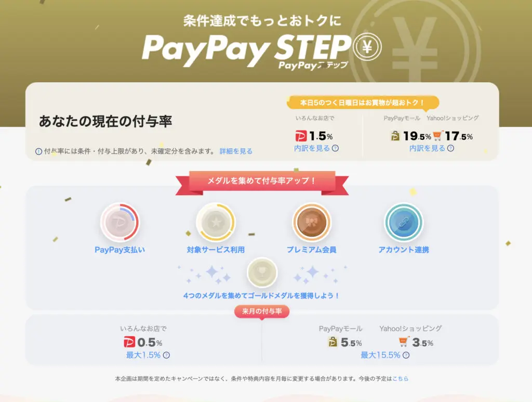
Task: Open the 詳細を見る link
Action: click(236, 151)
